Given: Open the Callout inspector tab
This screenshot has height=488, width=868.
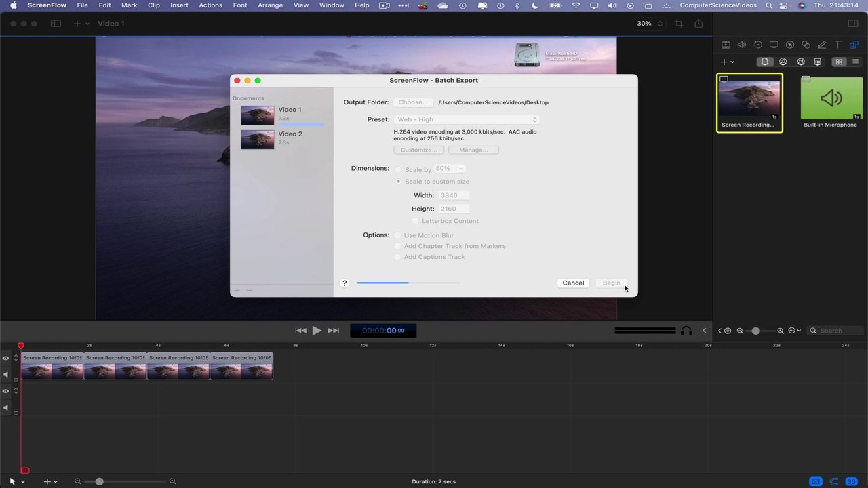Looking at the screenshot, I should pos(790,45).
